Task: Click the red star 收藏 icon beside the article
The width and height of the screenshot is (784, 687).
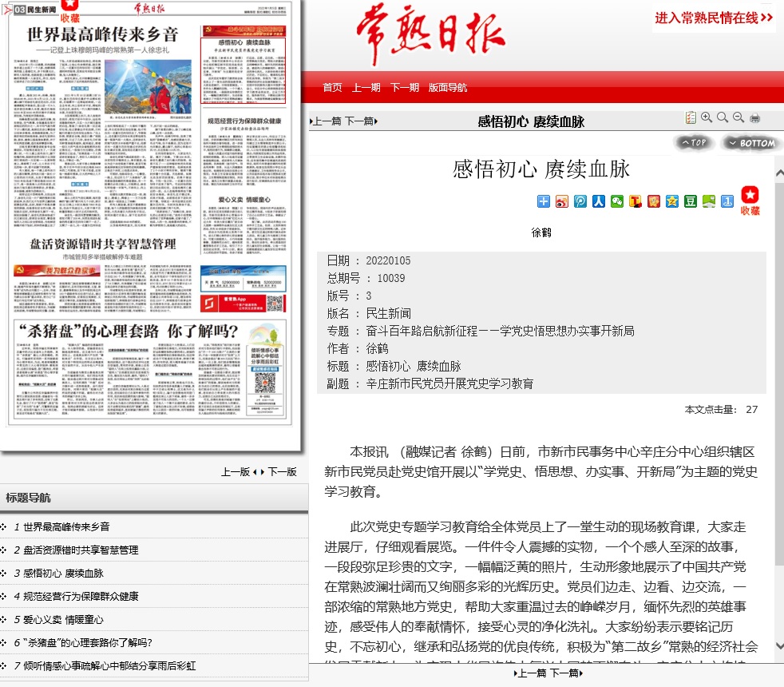Action: point(750,201)
